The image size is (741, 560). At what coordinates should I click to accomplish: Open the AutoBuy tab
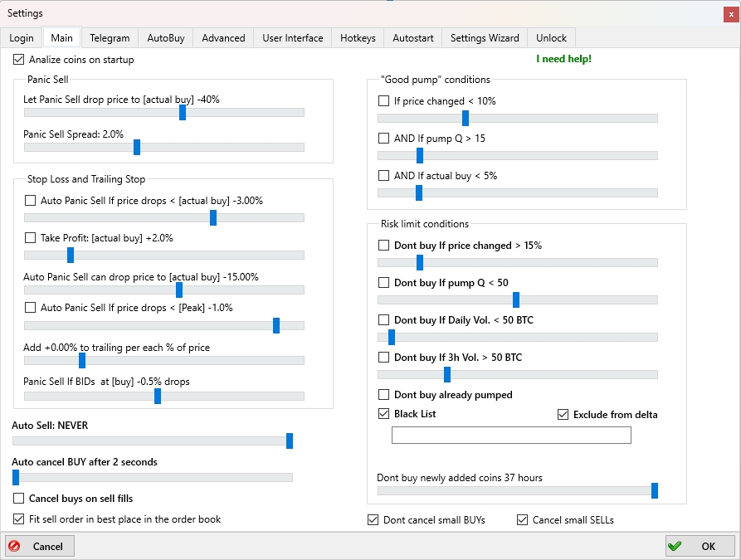pyautogui.click(x=166, y=38)
